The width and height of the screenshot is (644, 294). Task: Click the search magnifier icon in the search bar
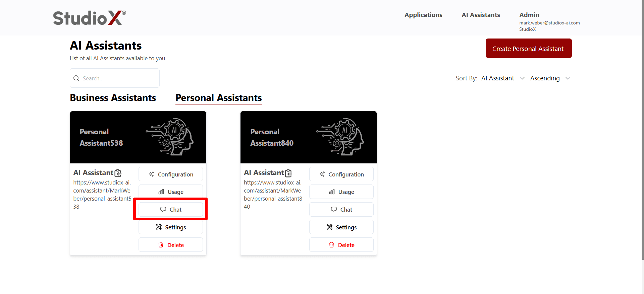click(76, 78)
